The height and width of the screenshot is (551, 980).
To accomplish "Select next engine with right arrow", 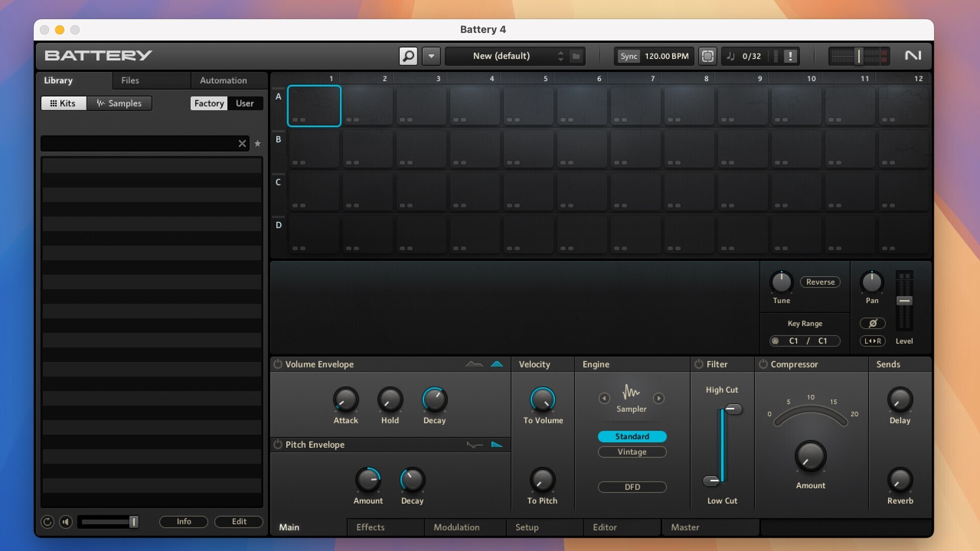I will pos(659,398).
